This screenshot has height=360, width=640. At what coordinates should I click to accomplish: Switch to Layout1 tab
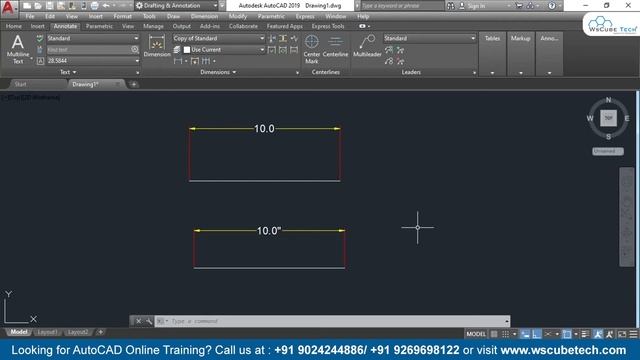pos(47,332)
